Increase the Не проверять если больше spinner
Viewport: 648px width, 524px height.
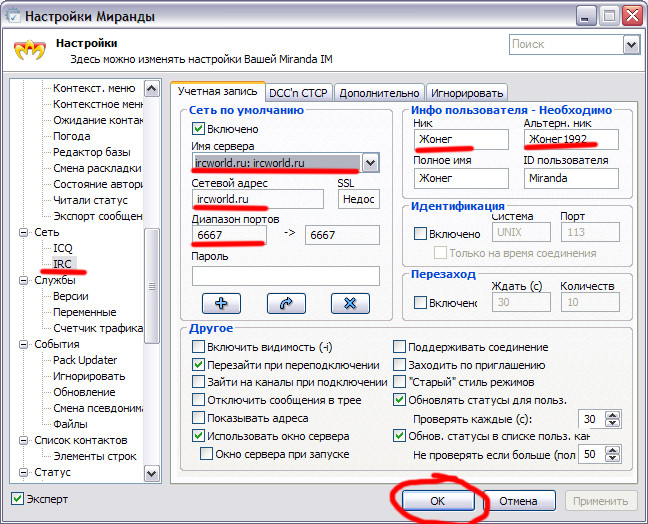click(612, 450)
